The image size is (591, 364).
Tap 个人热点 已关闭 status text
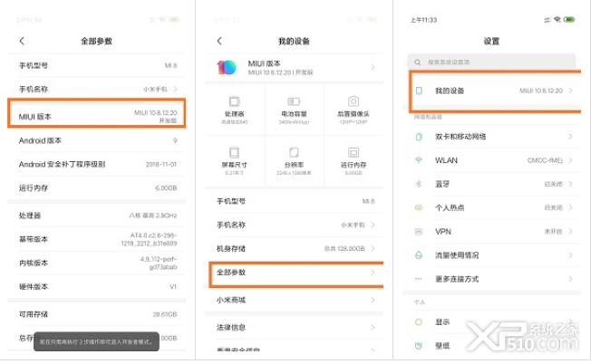click(x=553, y=207)
